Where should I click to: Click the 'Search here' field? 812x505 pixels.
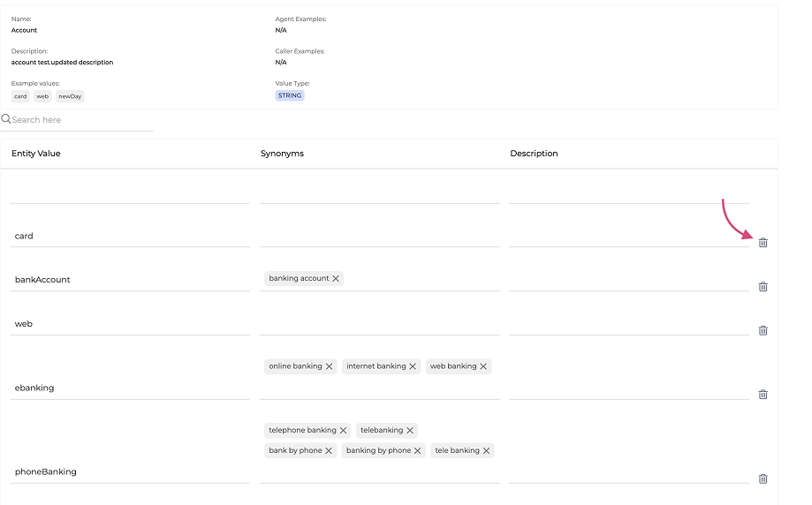tap(81, 120)
